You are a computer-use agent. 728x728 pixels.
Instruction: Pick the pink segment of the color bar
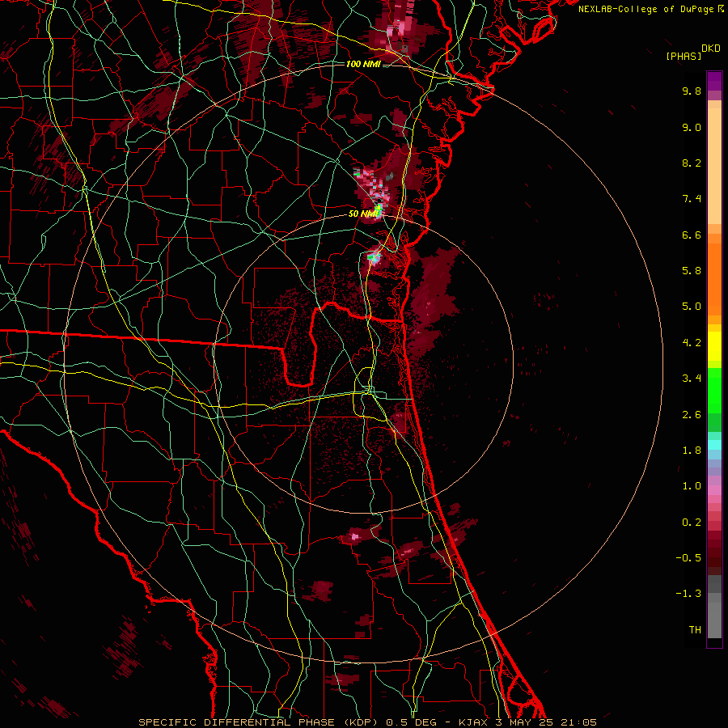coord(714,490)
